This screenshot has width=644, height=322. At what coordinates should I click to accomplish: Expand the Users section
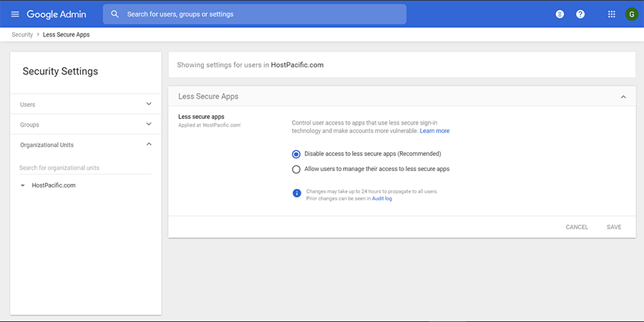(86, 104)
